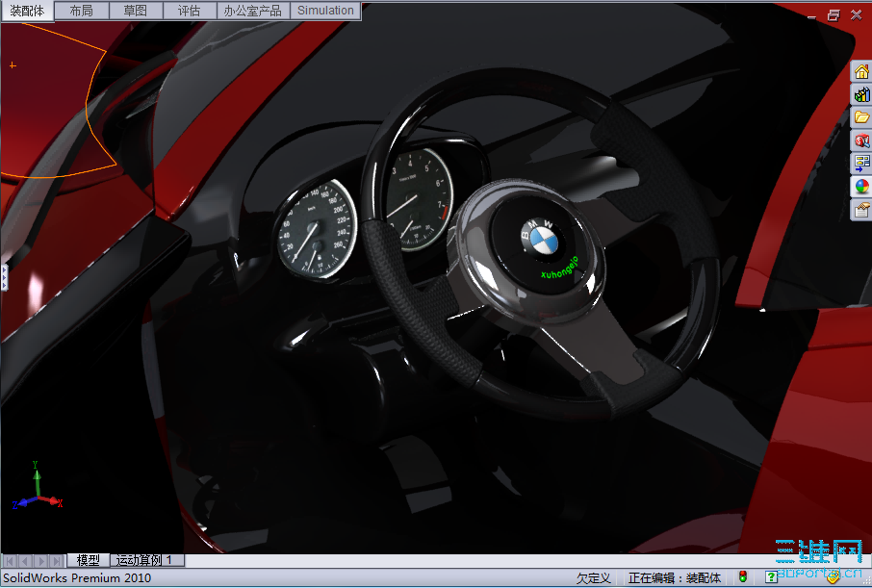Close the document window

[857, 15]
